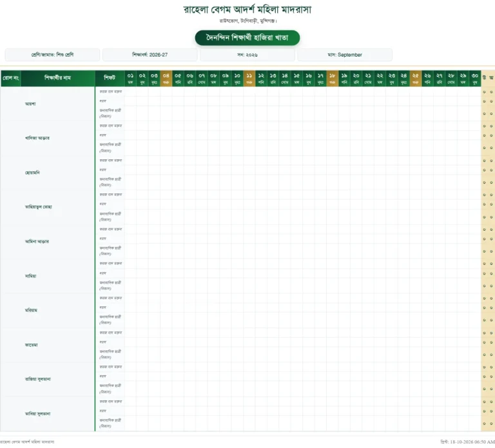Select student name রাজিয়া সুলতানা
Viewport: 495px width, 448px height.
pos(38,379)
